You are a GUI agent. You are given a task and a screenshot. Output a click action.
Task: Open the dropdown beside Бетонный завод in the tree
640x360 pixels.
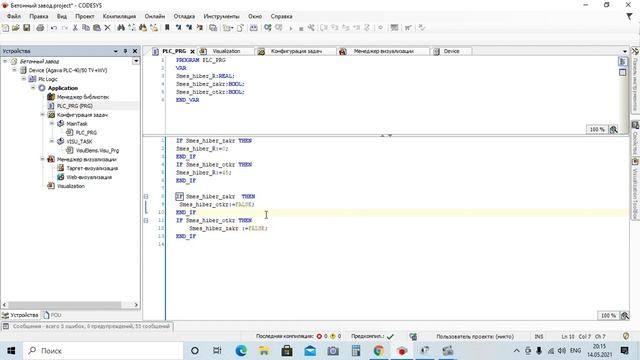pyautogui.click(x=136, y=61)
